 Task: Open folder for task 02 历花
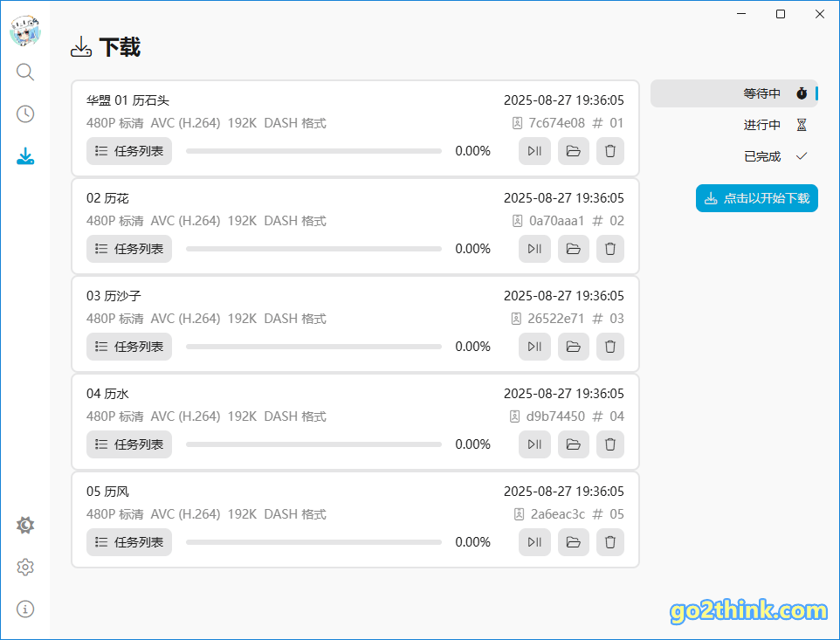click(573, 249)
